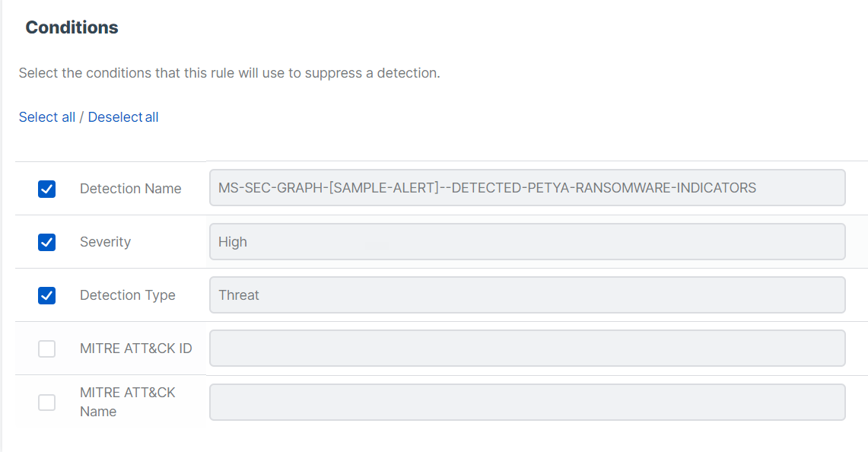The image size is (868, 452).
Task: Focus the empty MITRE ATT&CK Name field
Action: pos(526,402)
